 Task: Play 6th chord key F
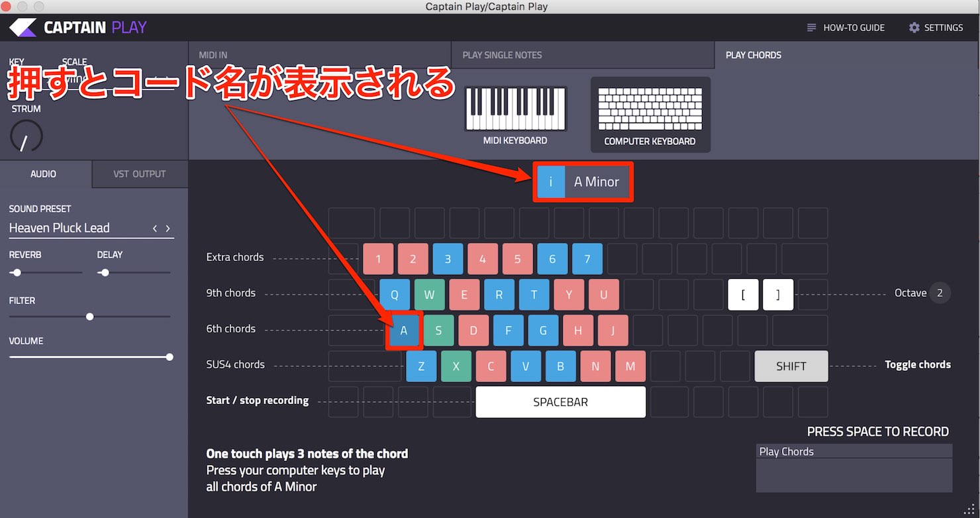508,331
